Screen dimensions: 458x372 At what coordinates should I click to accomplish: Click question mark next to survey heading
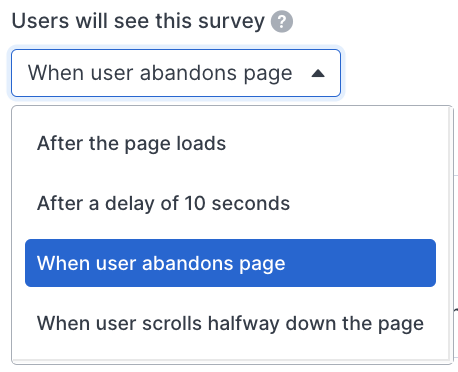tap(282, 22)
